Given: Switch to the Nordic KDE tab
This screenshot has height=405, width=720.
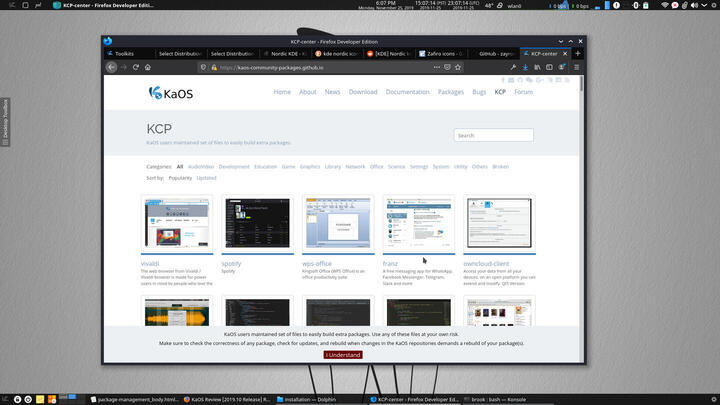Looking at the screenshot, I should [285, 54].
